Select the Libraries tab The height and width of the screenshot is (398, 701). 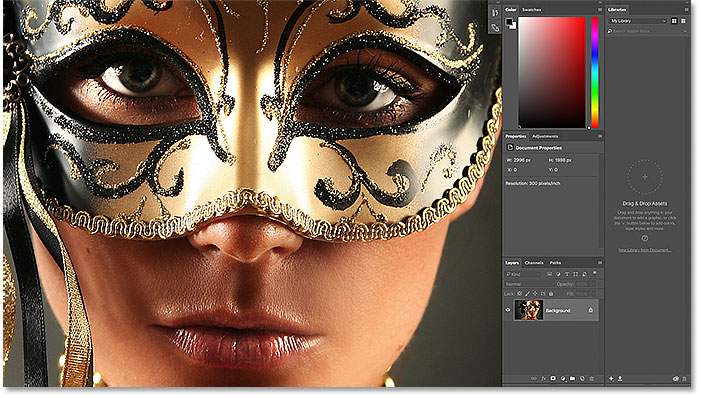[x=617, y=9]
